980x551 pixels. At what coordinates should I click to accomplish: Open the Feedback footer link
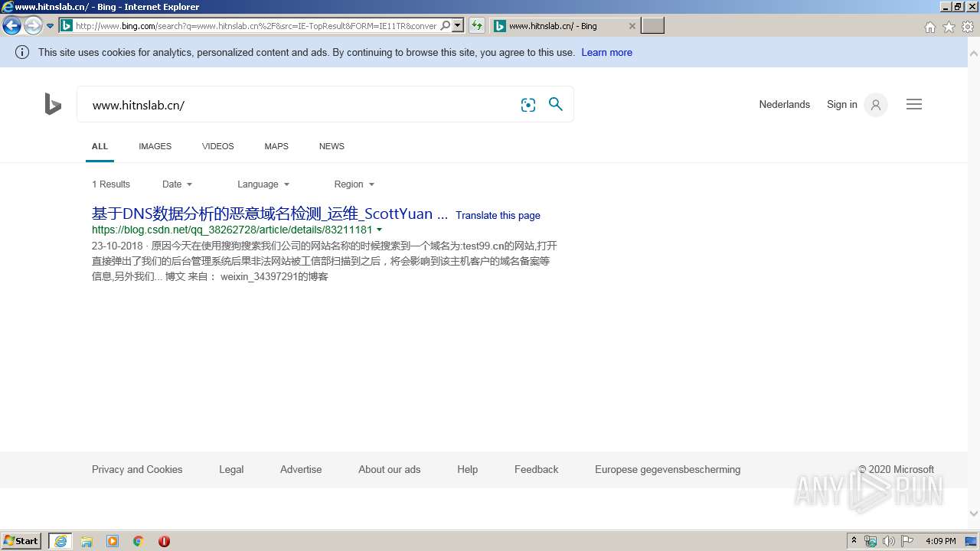(536, 469)
